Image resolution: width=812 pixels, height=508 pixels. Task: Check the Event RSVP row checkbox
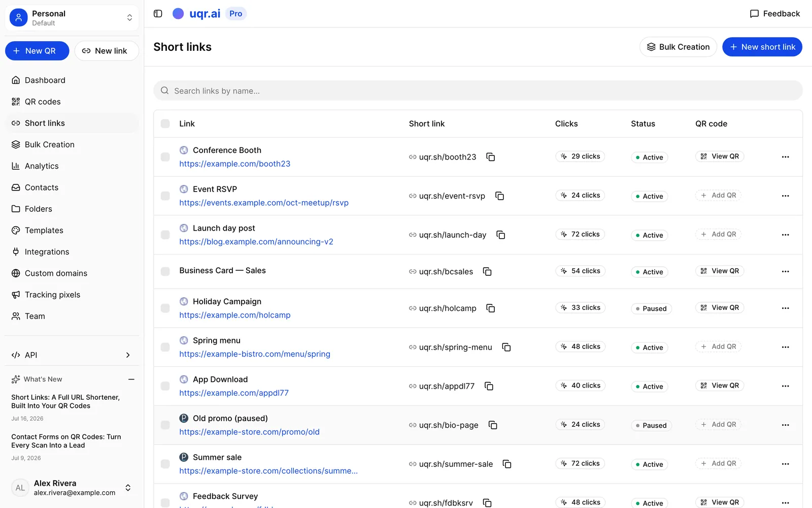pos(165,196)
